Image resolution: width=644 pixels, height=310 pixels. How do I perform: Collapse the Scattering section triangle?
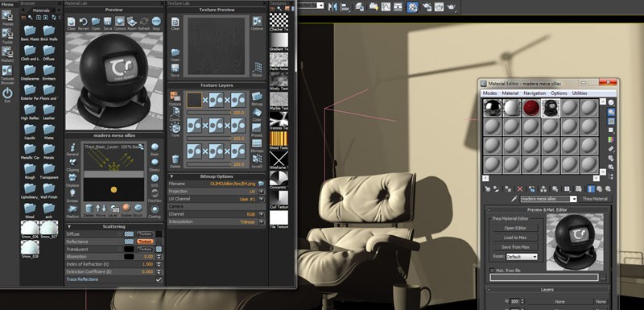coord(69,226)
